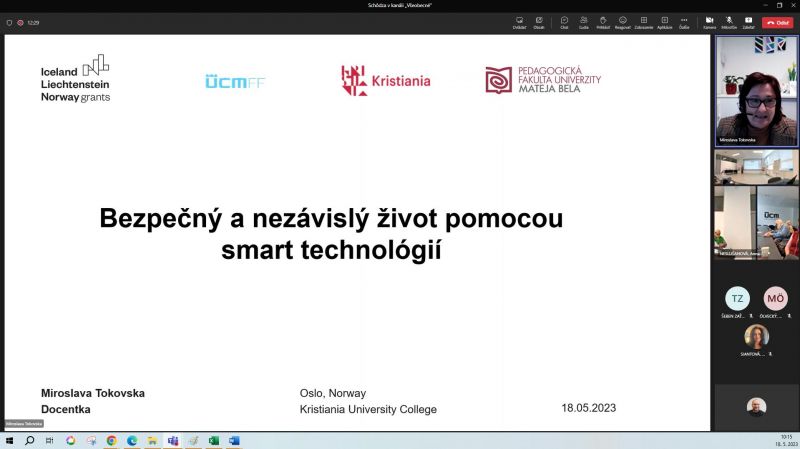This screenshot has height=449, width=800.
Task: Open the reactions picker (Reagovať)
Action: [622, 21]
